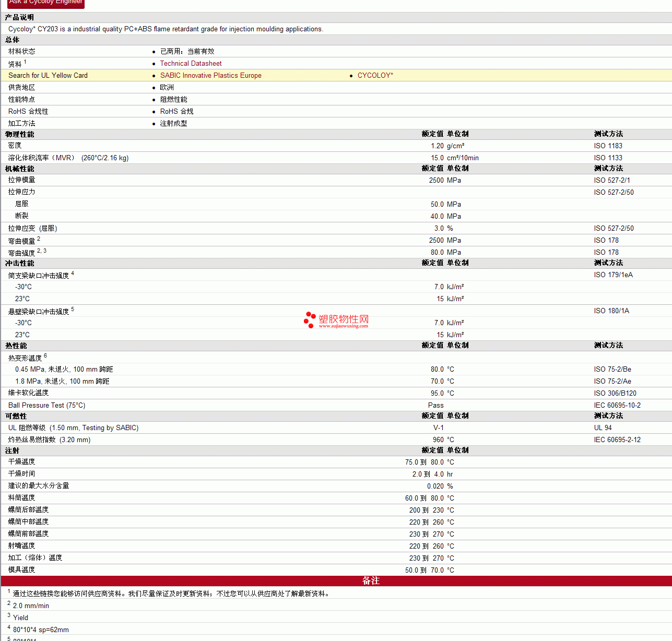The height and width of the screenshot is (641, 672).
Task: Select the 建议的最大水分含量 row label
Action: [39, 486]
